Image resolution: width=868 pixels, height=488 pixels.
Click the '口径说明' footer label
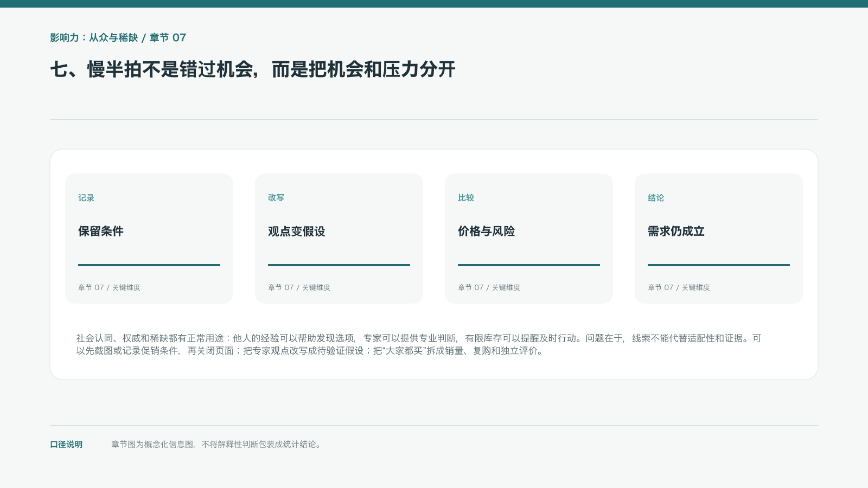(66, 444)
